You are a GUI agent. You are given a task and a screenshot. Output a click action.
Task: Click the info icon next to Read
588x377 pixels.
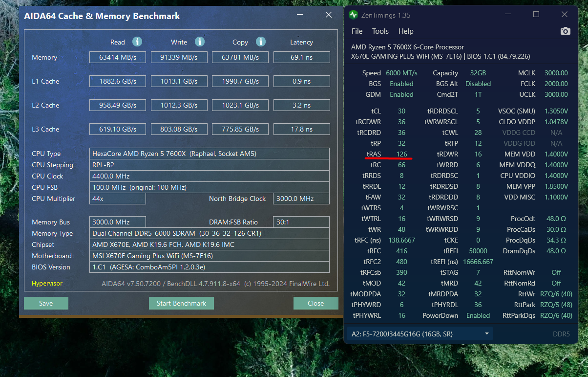tap(138, 42)
